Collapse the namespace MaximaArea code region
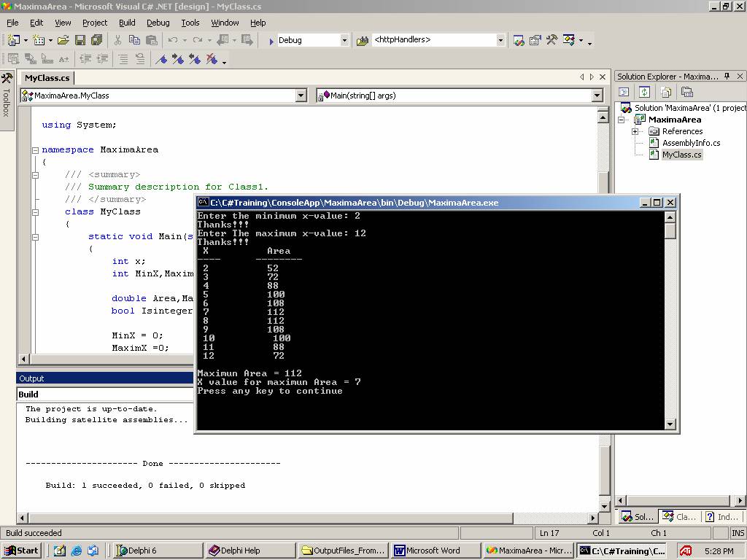This screenshot has height=560, width=747. (35, 150)
